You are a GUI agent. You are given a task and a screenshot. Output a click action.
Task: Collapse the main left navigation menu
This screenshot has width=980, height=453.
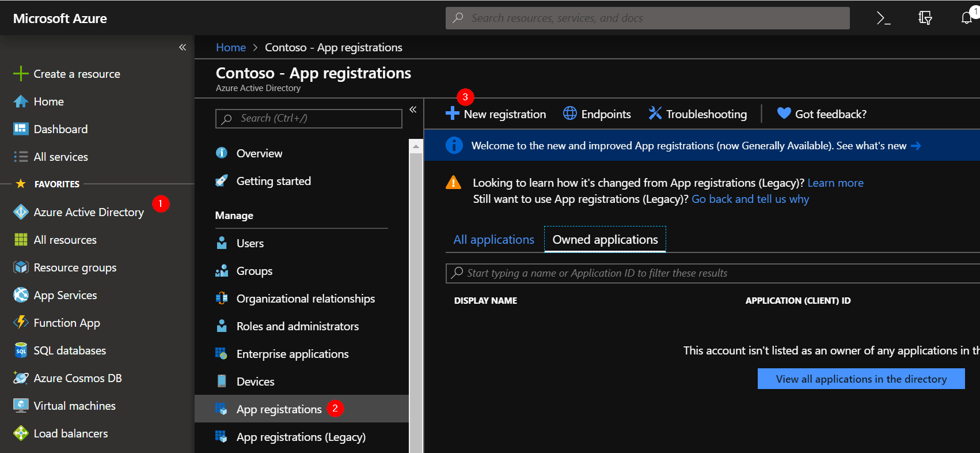pos(183,47)
